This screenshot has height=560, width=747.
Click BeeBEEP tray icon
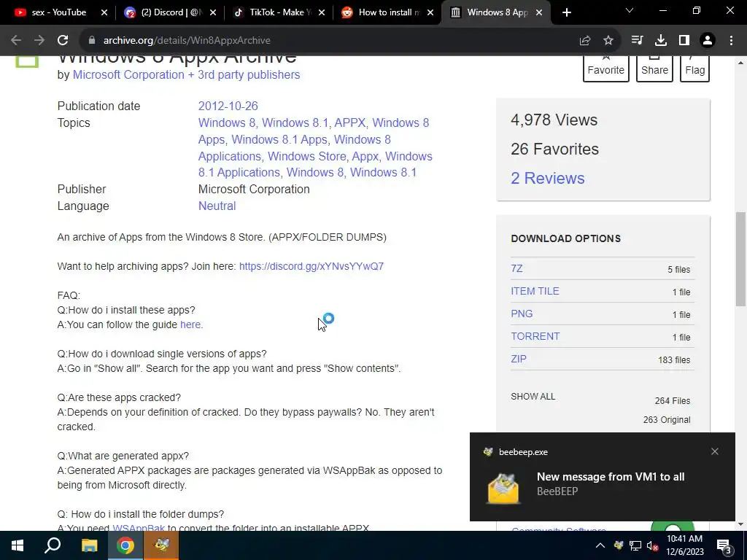tap(619, 545)
